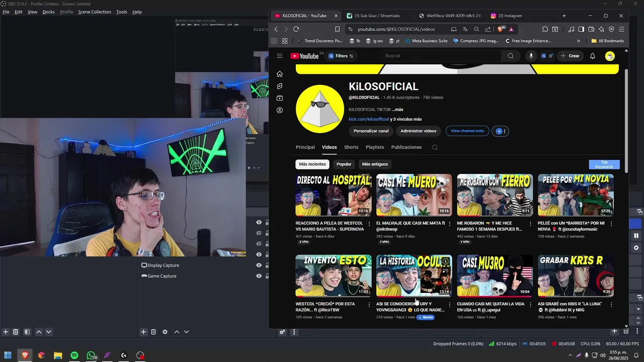Select Más antiguos sort chip
This screenshot has height=362, width=644.
375,164
